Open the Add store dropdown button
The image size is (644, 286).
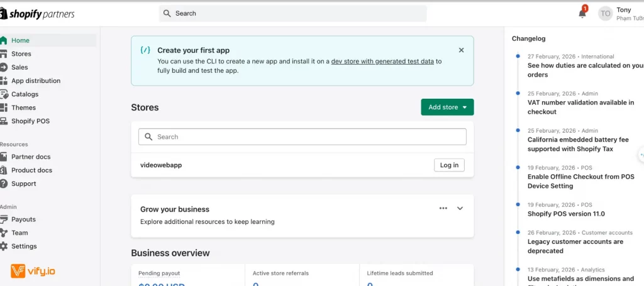click(447, 107)
